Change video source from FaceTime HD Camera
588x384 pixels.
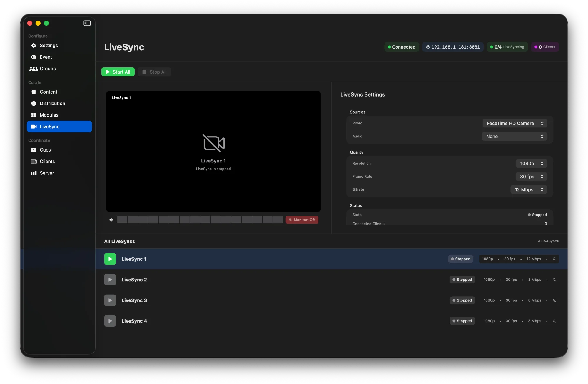click(x=514, y=123)
